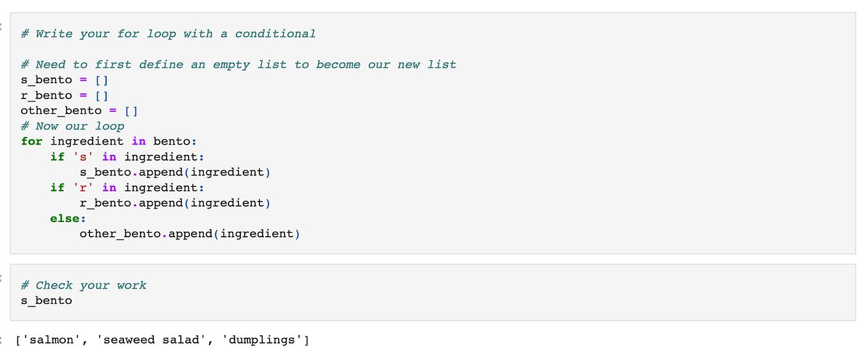
Task: Click 'other_bento.append(ingredient)' statement
Action: [x=190, y=234]
